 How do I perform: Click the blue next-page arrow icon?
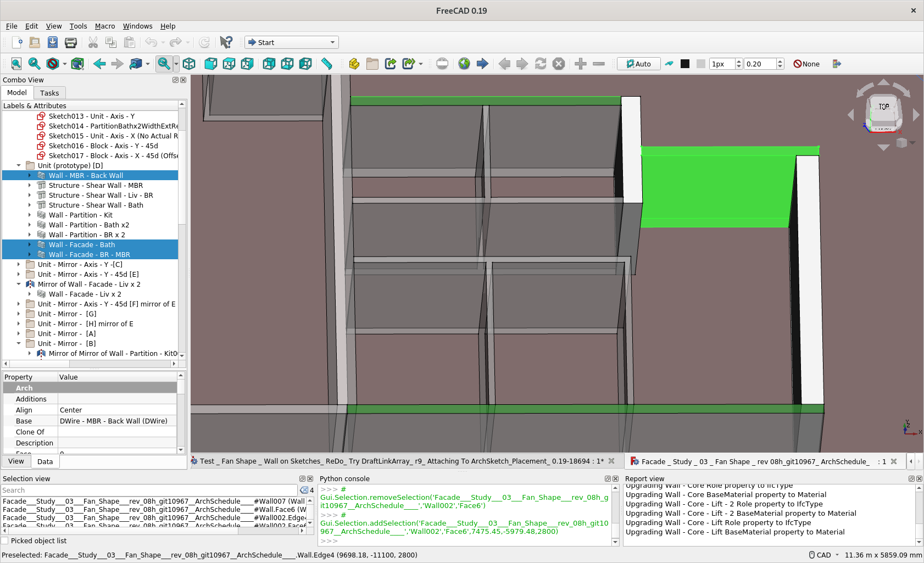click(482, 64)
